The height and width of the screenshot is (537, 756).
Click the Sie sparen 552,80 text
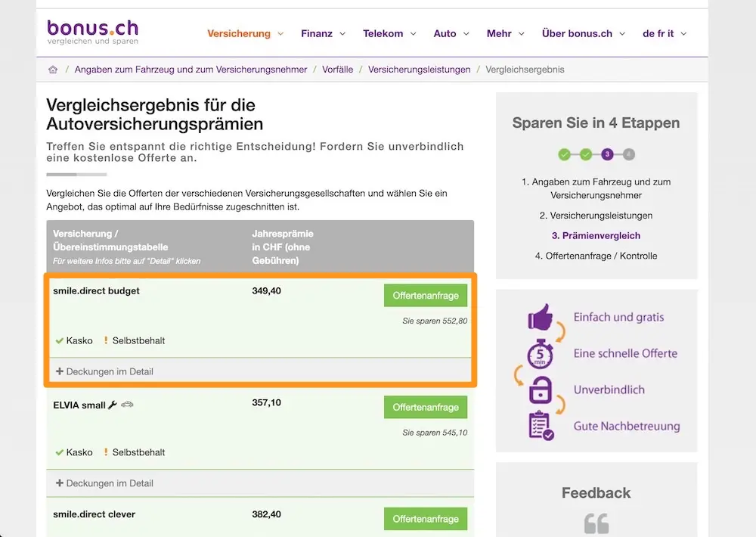click(435, 321)
